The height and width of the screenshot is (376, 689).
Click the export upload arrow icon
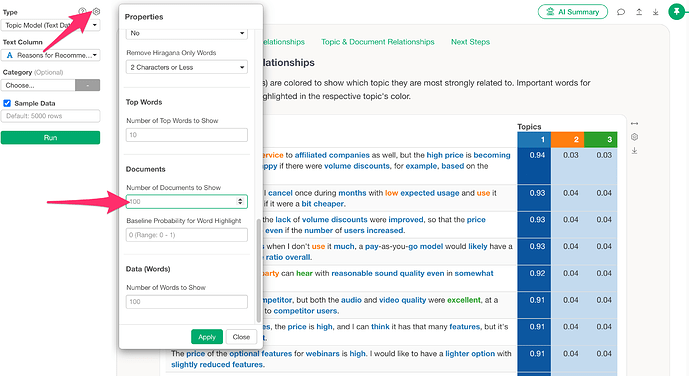[639, 12]
